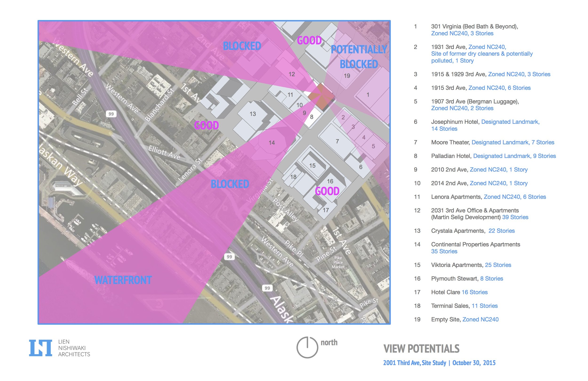Click the highway 99 shield near Bell St
Viewport: 588px width, 381px height.
[x=111, y=114]
